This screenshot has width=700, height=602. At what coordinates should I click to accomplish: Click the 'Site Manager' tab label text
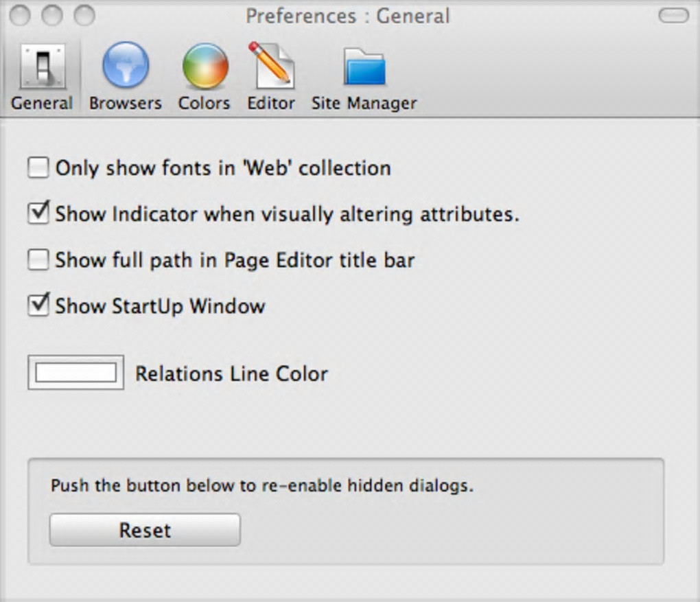click(364, 104)
